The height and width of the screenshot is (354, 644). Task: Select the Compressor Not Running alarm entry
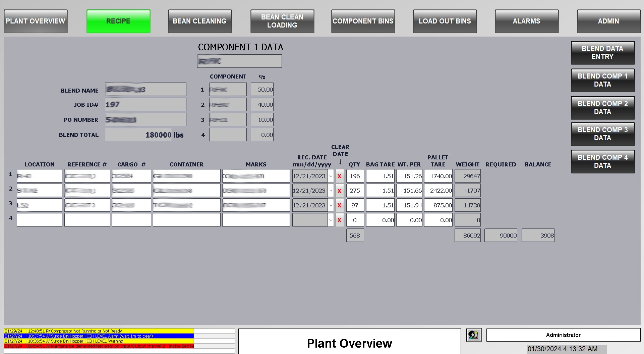(99, 331)
